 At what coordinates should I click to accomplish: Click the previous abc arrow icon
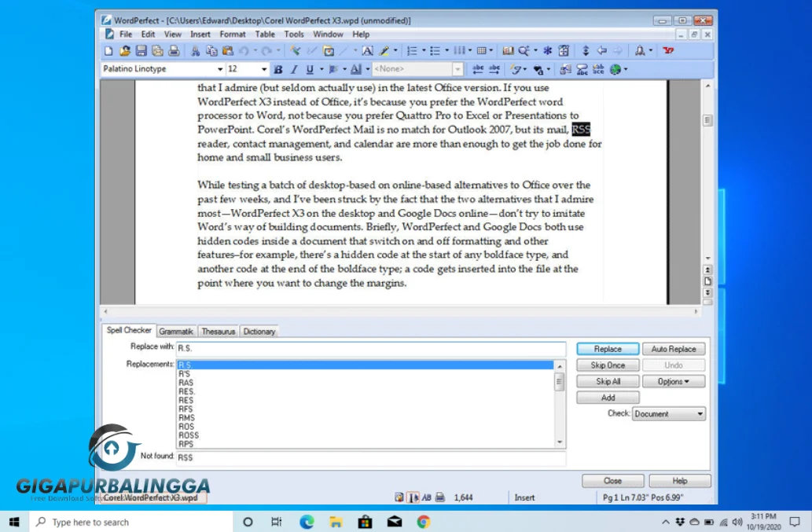[x=478, y=69]
